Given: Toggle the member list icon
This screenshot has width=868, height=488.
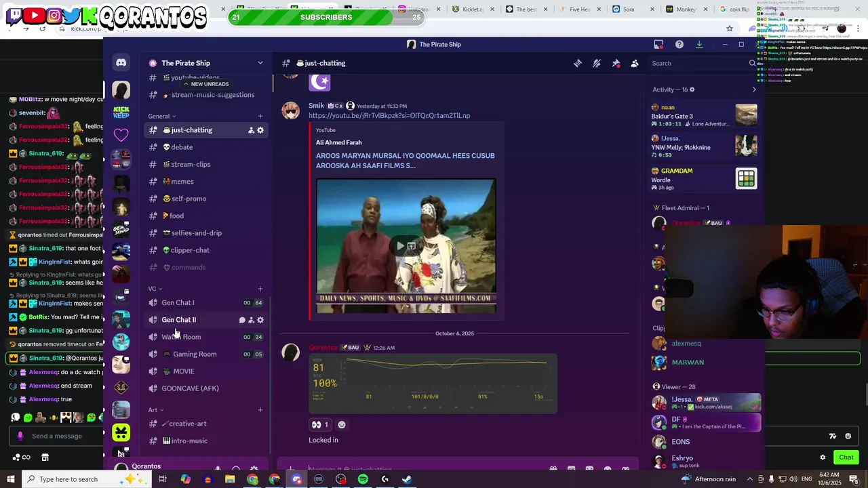Looking at the screenshot, I should [635, 63].
